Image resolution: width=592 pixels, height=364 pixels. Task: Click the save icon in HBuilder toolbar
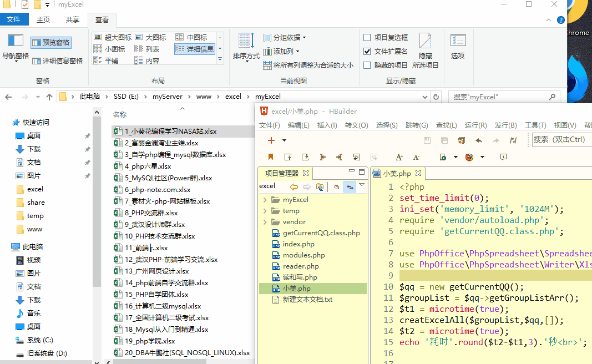(427, 140)
